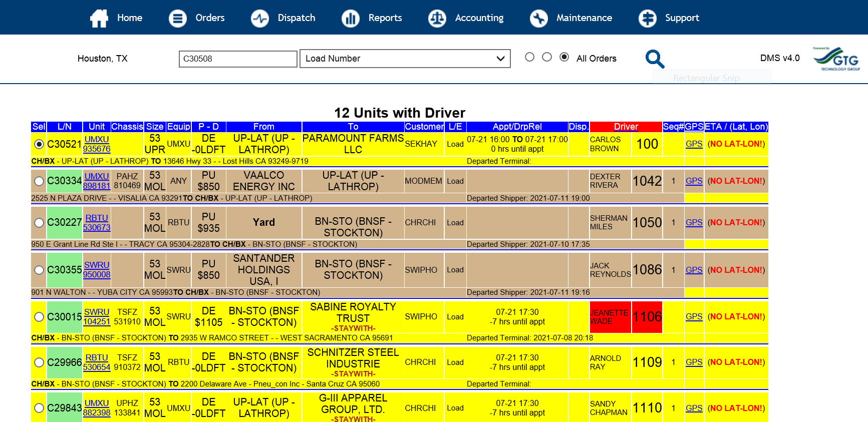Click red driver cell JEANETTE WADE

611,317
